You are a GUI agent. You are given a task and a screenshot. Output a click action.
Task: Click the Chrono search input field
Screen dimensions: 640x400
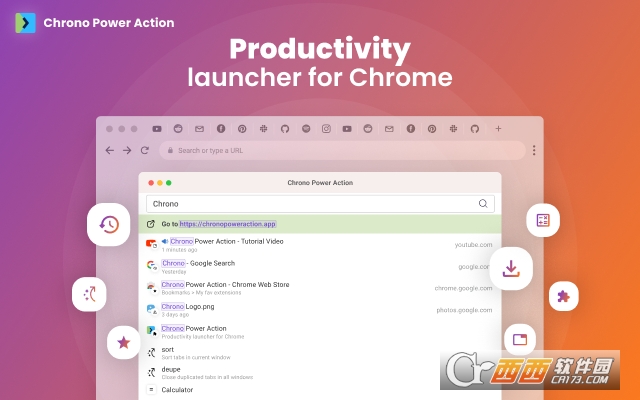[x=320, y=204]
